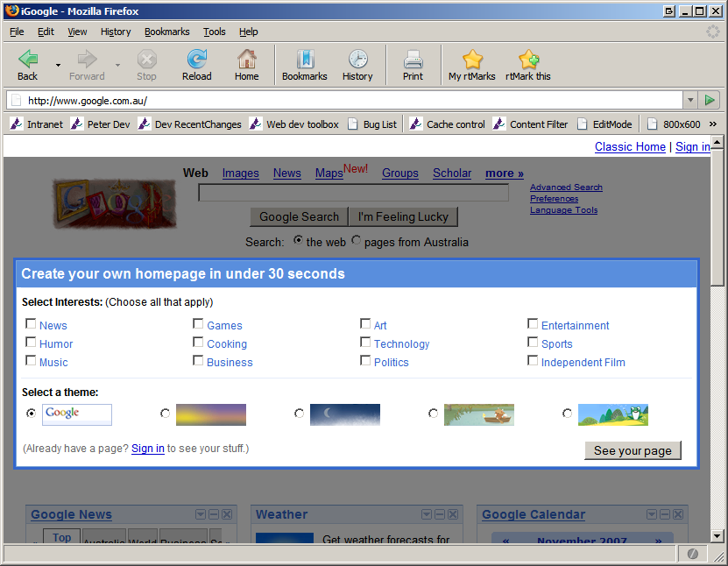The width and height of the screenshot is (728, 566).
Task: Follow the Sign in link in the homepage dialog
Action: coord(148,448)
